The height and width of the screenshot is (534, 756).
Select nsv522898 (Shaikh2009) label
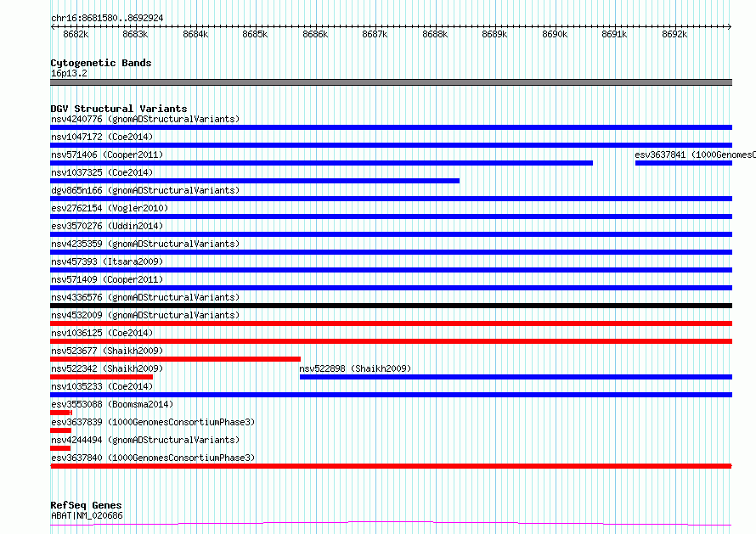click(x=355, y=368)
